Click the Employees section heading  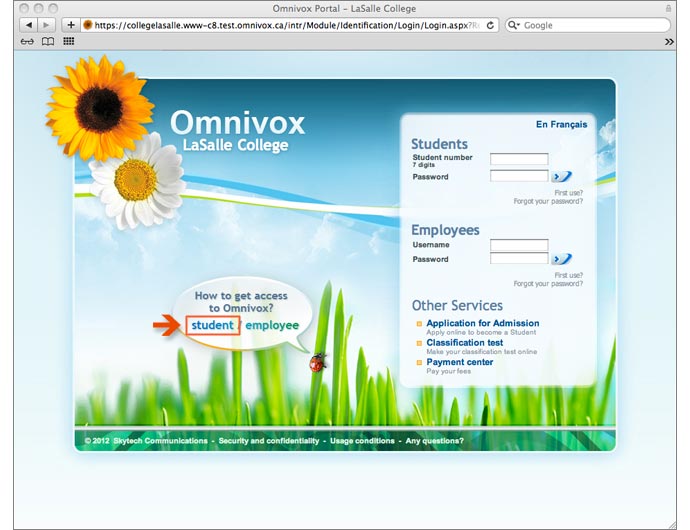[x=445, y=230]
